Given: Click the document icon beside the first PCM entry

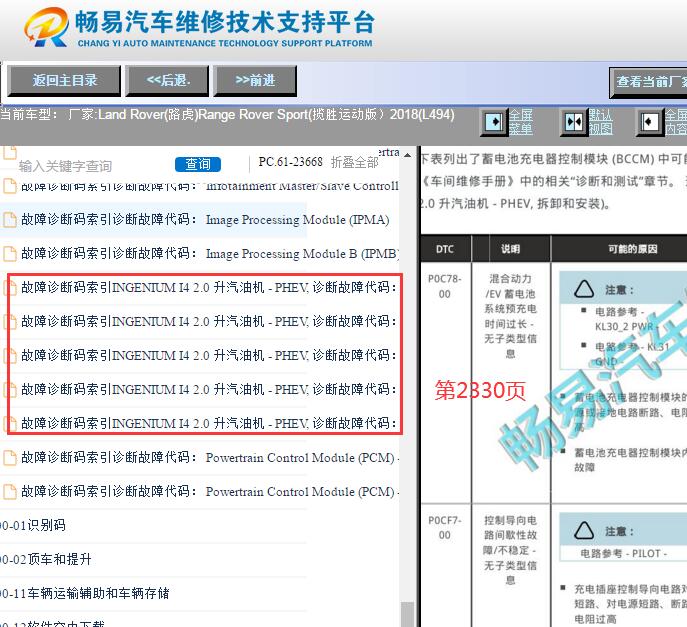Looking at the screenshot, I should (10, 457).
